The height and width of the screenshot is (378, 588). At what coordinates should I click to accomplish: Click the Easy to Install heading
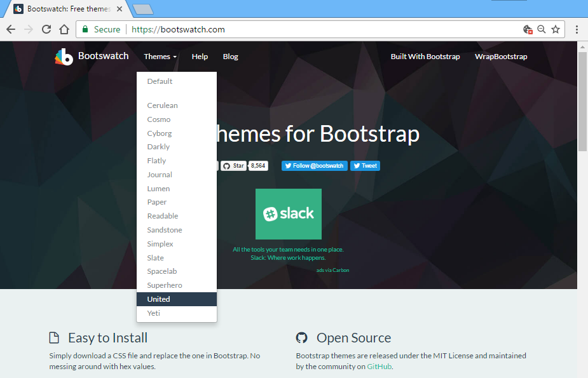(107, 337)
